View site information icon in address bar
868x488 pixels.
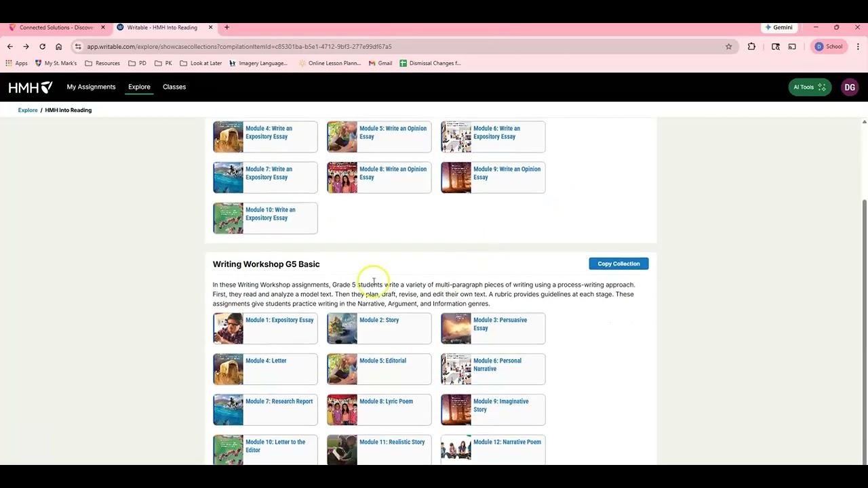coord(78,47)
